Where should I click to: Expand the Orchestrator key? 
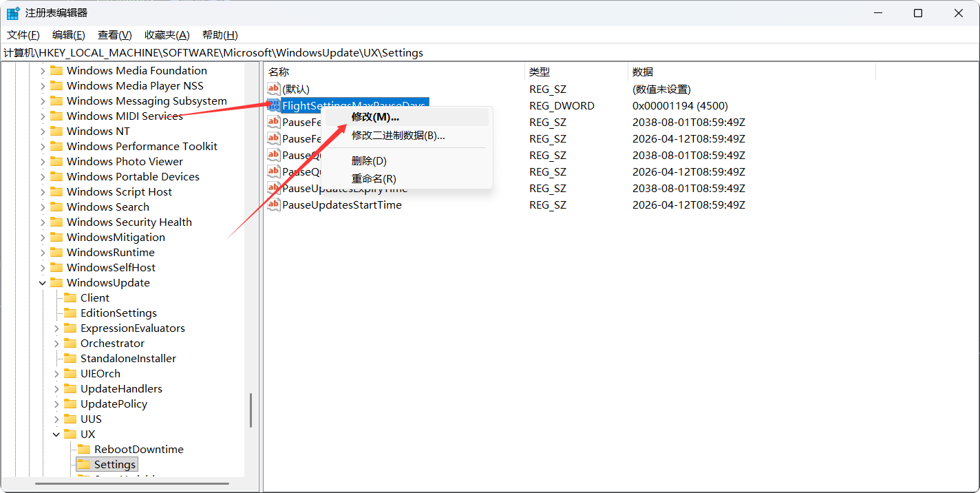(56, 344)
